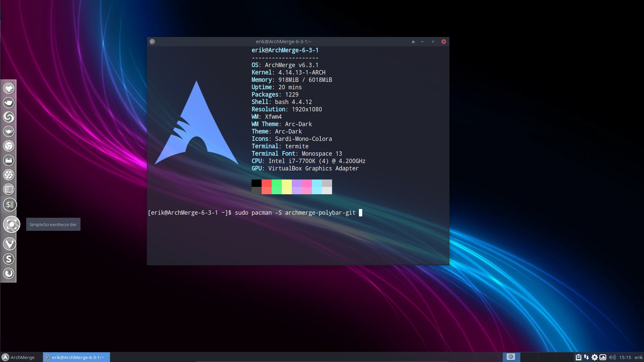Click the 'Kernel: 4.14.13-1-ARCH' line

tap(288, 72)
